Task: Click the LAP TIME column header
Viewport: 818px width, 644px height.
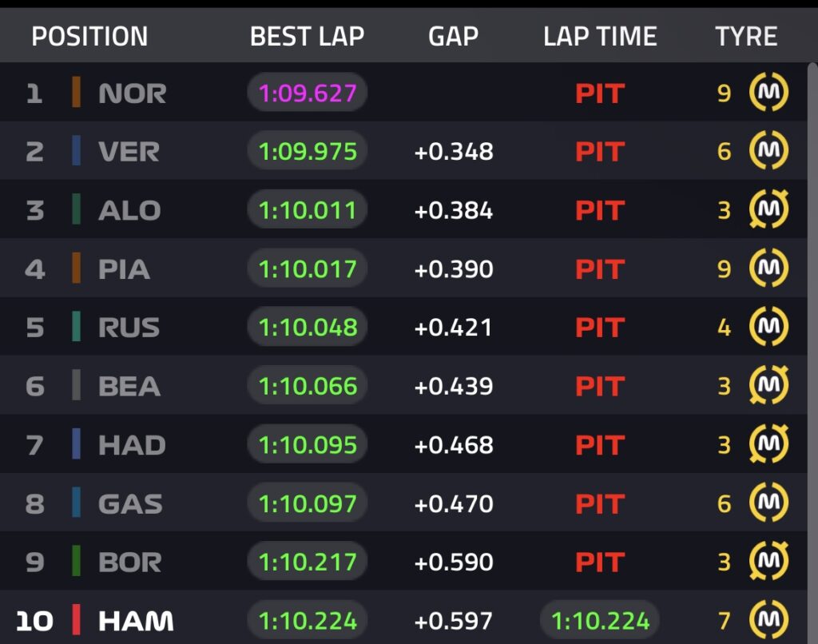Action: coord(600,37)
